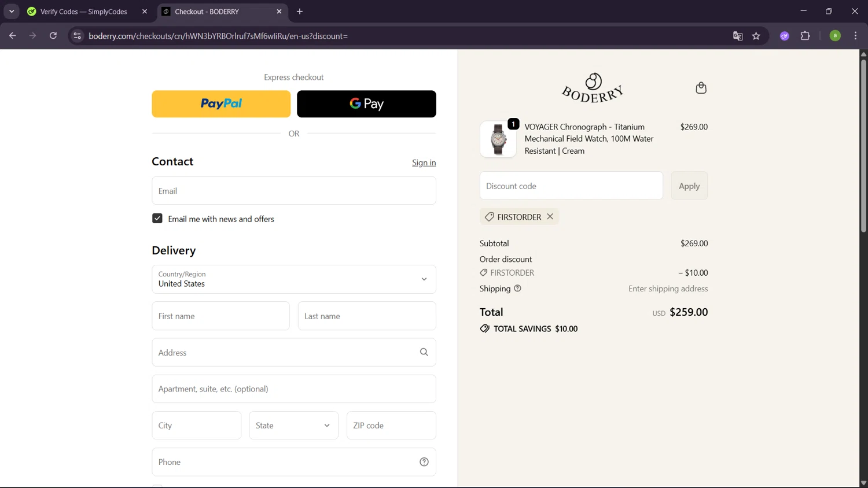Open the translate page icon
Viewport: 868px width, 488px height.
click(737, 36)
